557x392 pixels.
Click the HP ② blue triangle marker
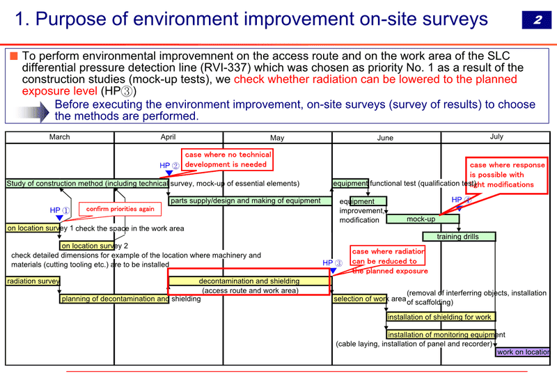coord(169,173)
